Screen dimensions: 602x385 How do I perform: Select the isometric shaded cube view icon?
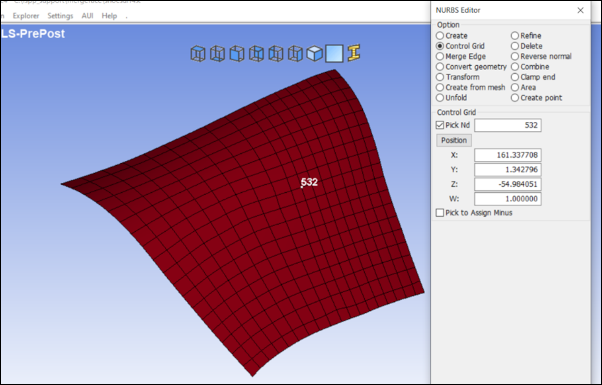[314, 53]
